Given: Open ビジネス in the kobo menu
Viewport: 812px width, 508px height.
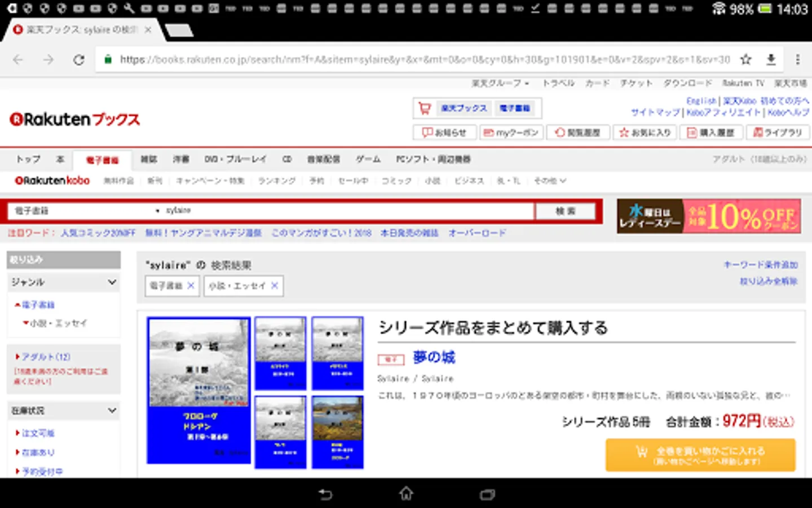Looking at the screenshot, I should (x=469, y=181).
